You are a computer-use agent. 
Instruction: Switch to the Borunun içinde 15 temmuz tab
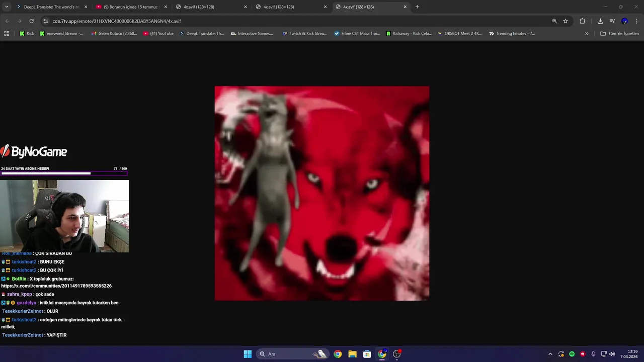pos(131,7)
